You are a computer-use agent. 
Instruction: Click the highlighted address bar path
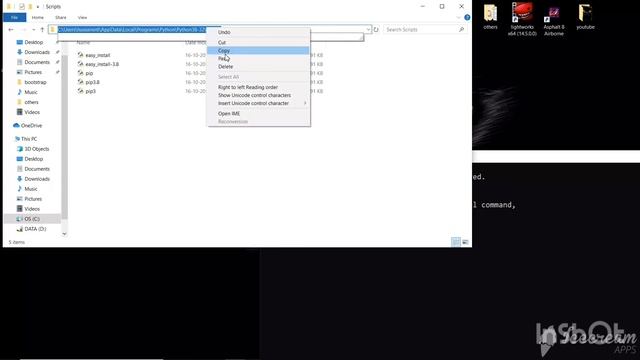[131, 30]
